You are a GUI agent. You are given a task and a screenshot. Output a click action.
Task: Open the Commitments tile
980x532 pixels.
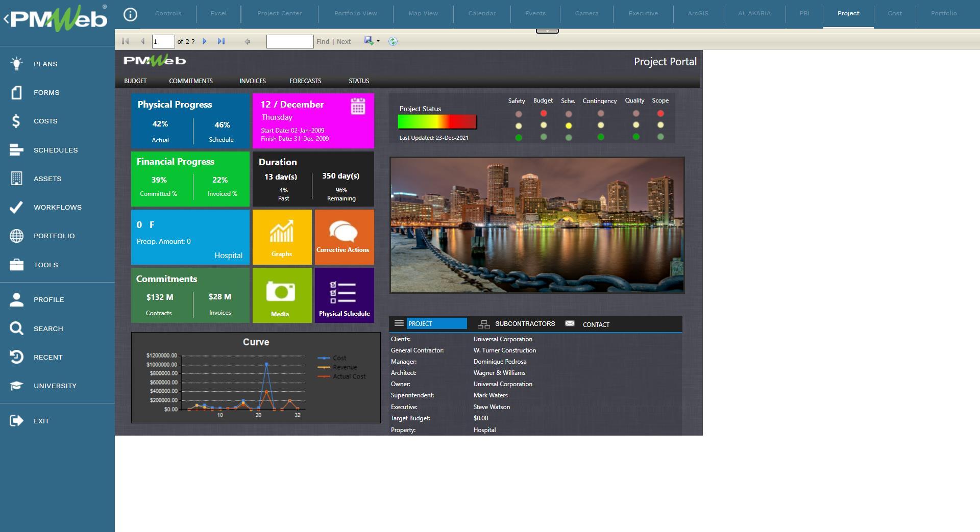click(x=190, y=295)
